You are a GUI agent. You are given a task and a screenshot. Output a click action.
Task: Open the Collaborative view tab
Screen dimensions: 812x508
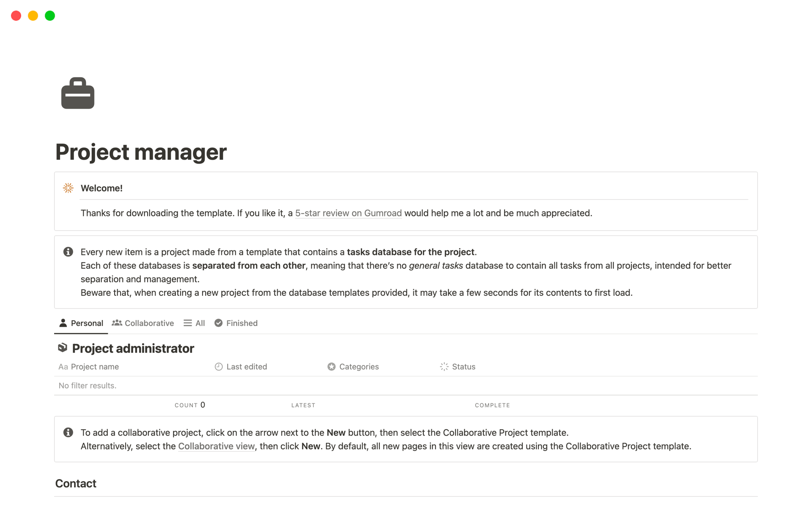coord(143,323)
